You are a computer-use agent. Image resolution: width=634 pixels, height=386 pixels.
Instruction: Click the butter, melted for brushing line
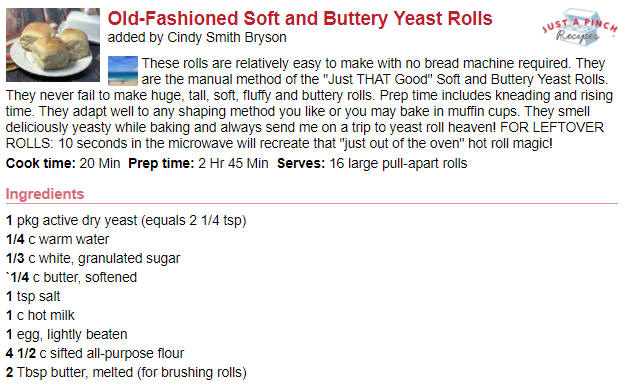126,372
